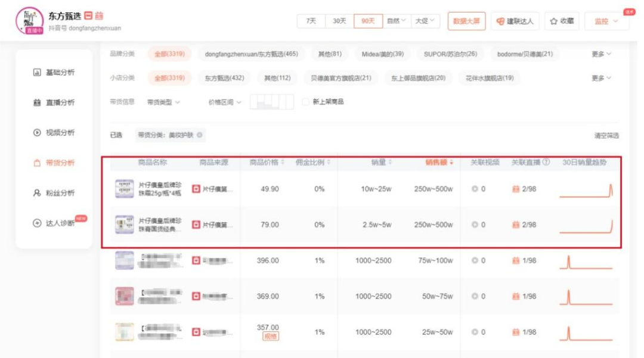
Task: Filter shop by 其他(112)
Action: coord(277,78)
